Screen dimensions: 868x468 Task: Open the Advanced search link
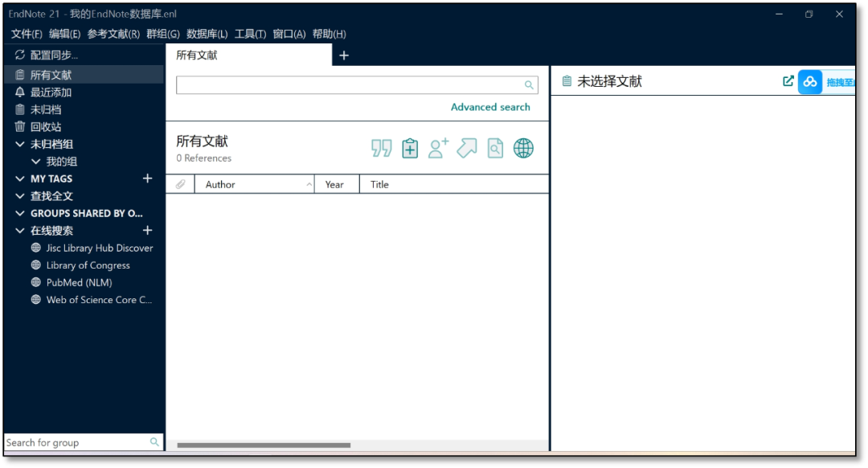pyautogui.click(x=490, y=107)
